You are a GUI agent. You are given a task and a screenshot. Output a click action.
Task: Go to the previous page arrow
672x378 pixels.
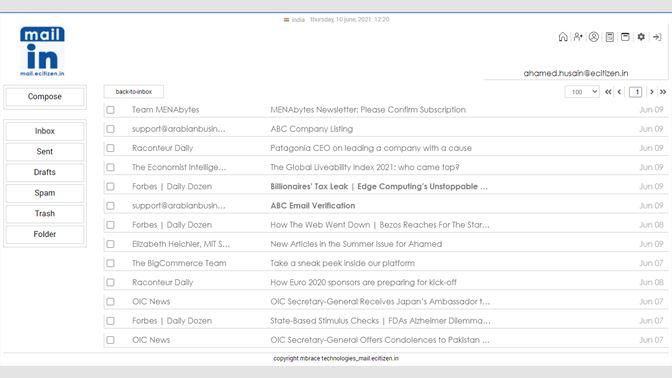(x=619, y=92)
